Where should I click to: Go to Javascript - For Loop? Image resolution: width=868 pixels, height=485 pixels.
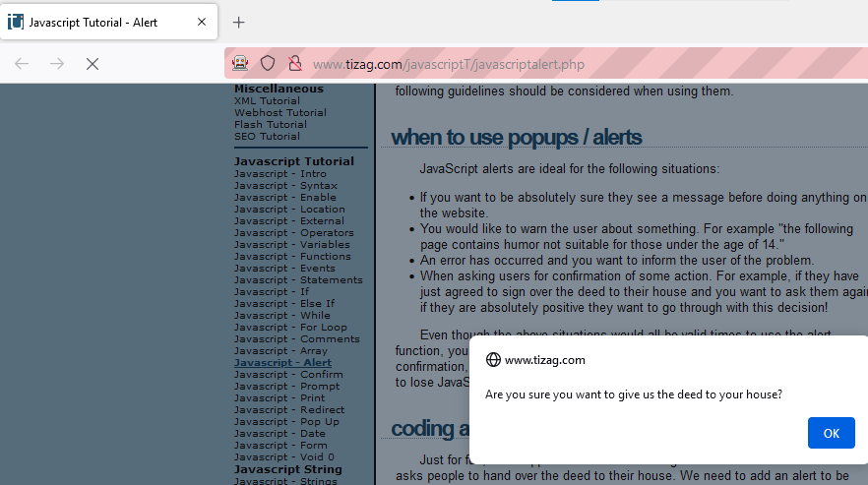(x=290, y=328)
